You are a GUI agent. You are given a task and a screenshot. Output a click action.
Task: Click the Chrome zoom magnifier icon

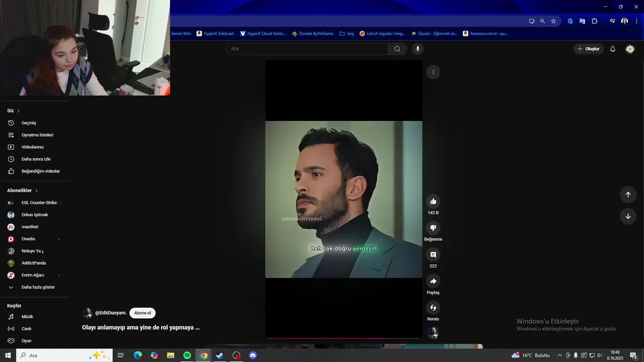542,21
